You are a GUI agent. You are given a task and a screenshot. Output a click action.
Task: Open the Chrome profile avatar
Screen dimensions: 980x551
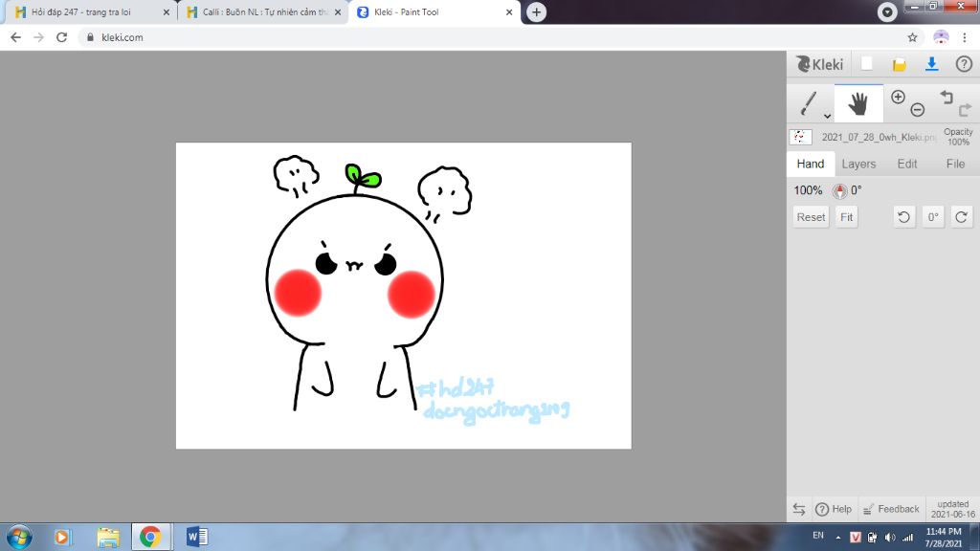pyautogui.click(x=941, y=37)
